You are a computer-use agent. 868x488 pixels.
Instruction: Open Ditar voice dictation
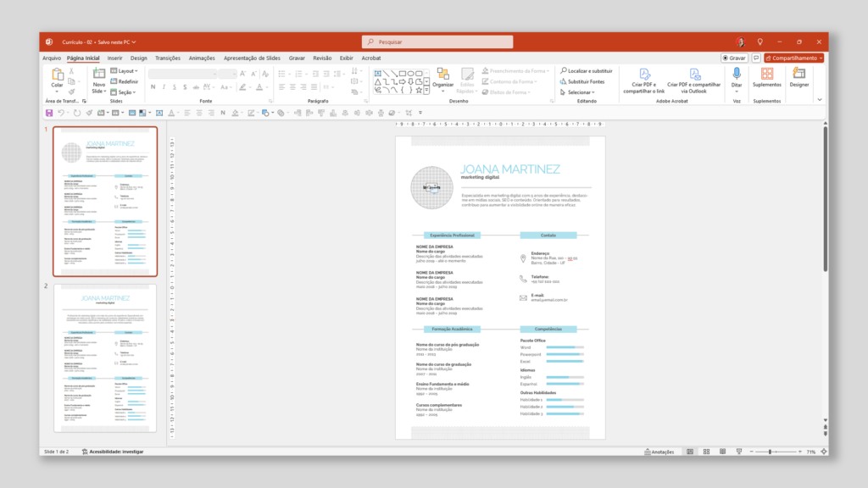point(737,76)
